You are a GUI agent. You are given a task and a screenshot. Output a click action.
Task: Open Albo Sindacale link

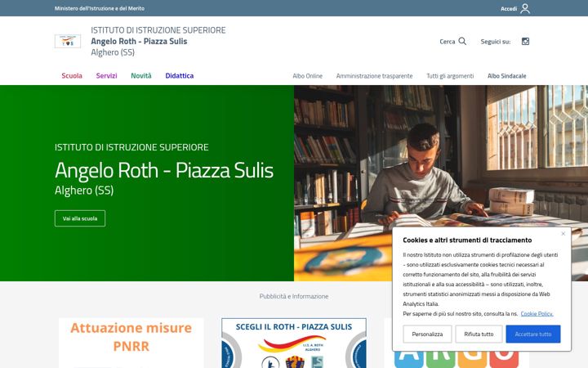click(x=506, y=76)
